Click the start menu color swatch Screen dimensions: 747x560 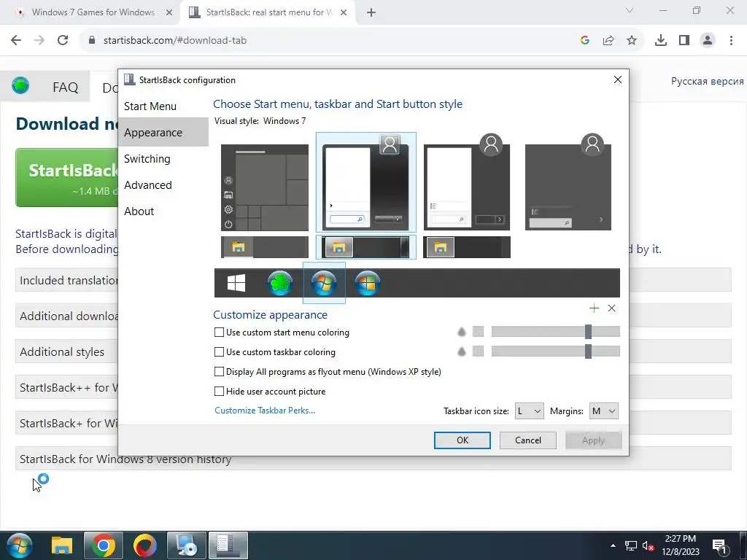click(478, 332)
